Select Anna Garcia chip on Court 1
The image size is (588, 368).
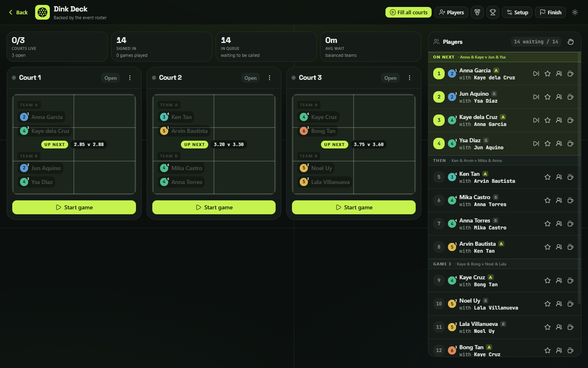[x=42, y=117]
